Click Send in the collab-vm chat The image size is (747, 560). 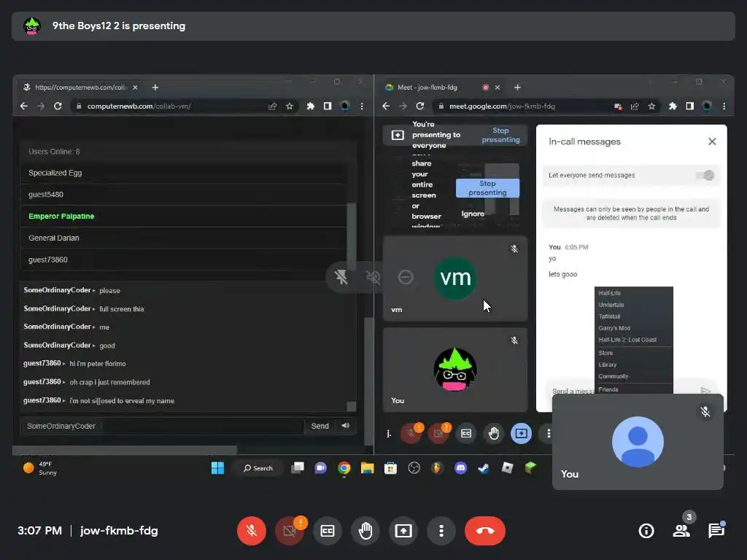point(320,426)
